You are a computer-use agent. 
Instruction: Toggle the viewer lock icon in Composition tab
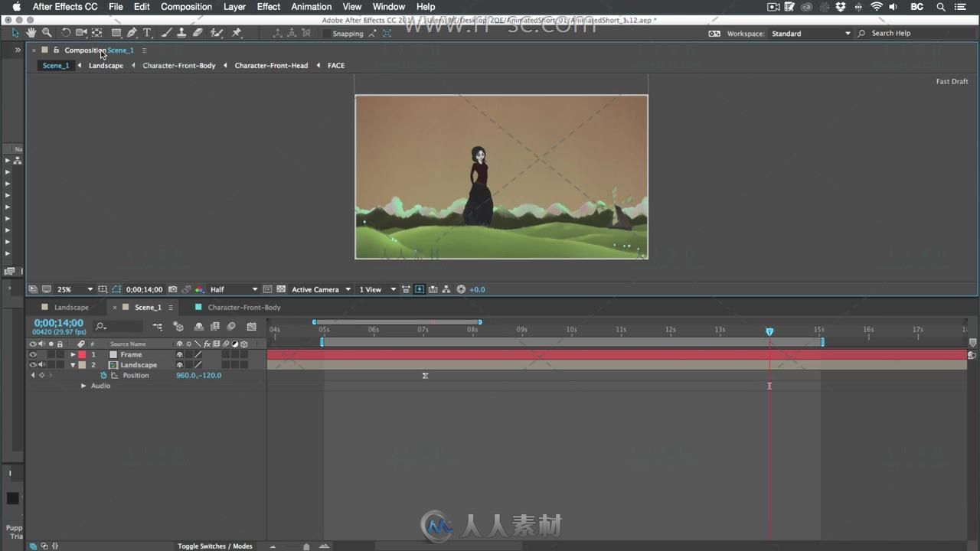(x=56, y=51)
